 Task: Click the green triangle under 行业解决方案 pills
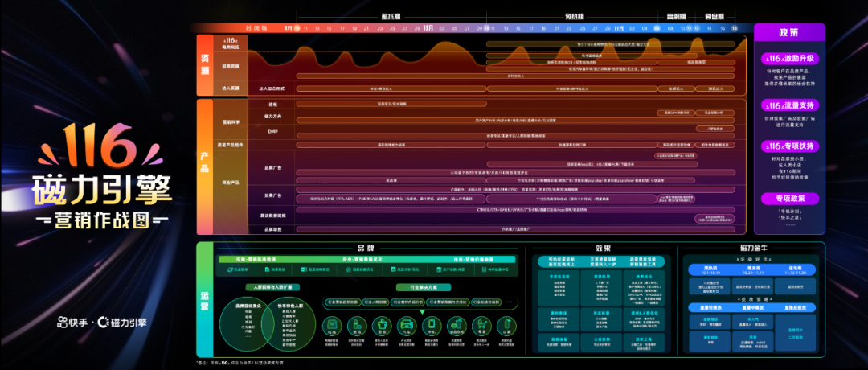coord(421,310)
